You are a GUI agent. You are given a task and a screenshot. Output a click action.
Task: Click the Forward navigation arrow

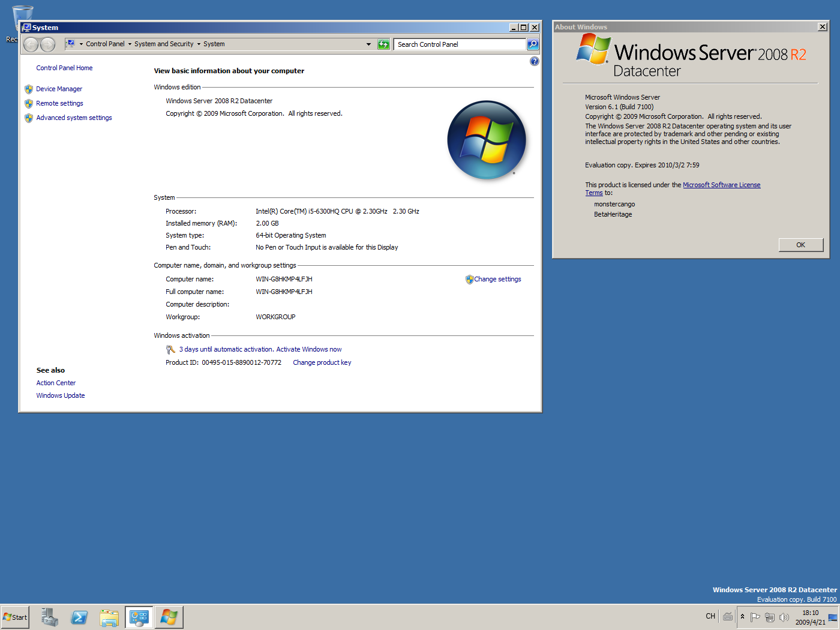(47, 44)
